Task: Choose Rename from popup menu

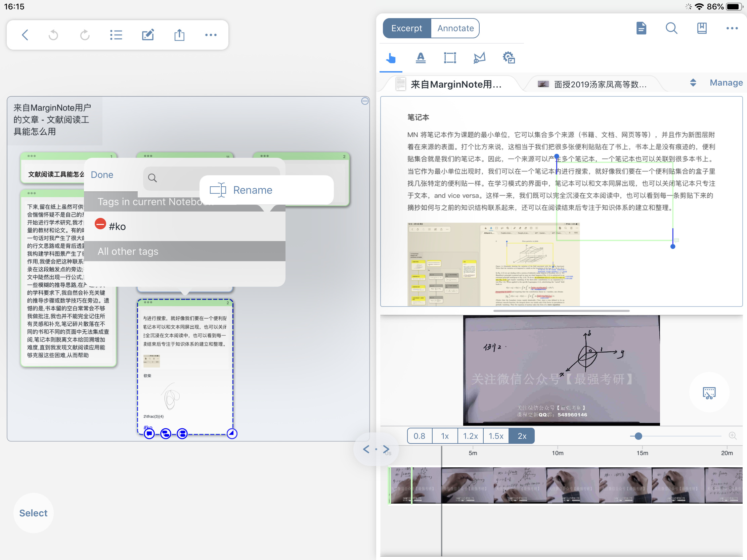Action: tap(252, 190)
